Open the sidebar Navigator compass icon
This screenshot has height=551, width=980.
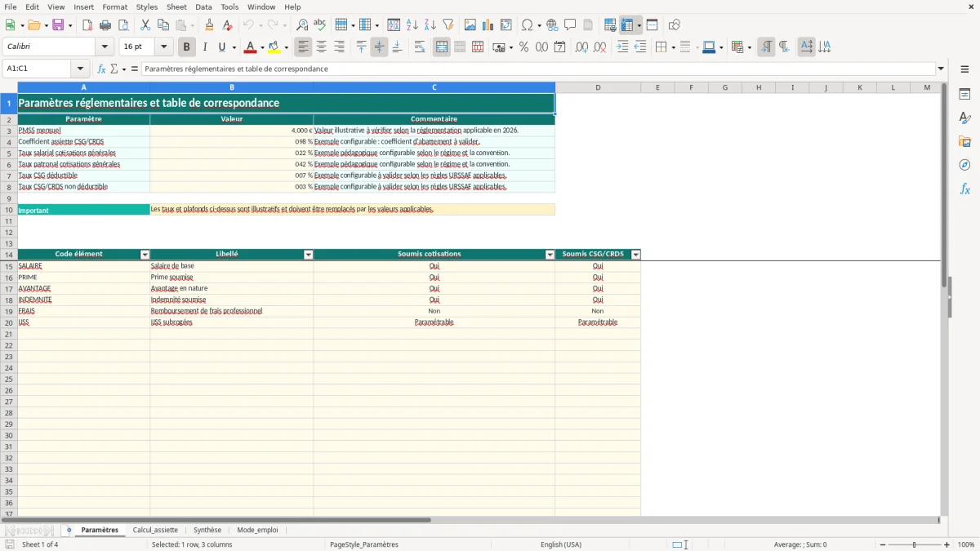coord(964,165)
